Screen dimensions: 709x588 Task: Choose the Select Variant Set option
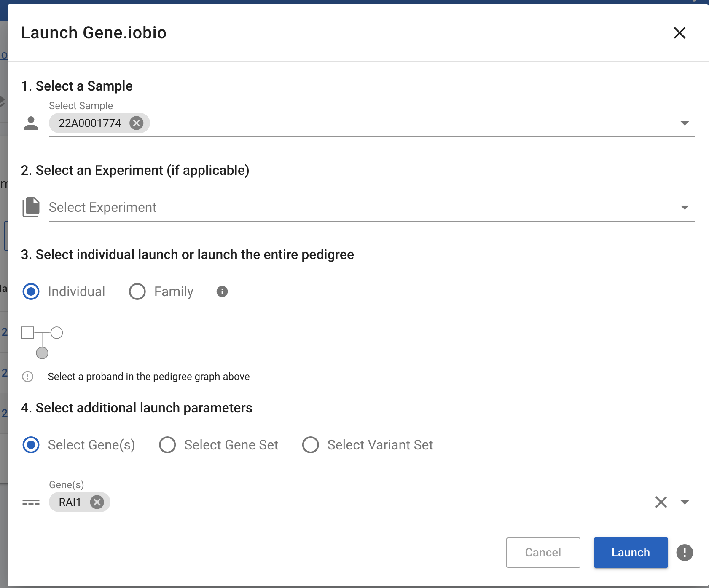click(311, 445)
